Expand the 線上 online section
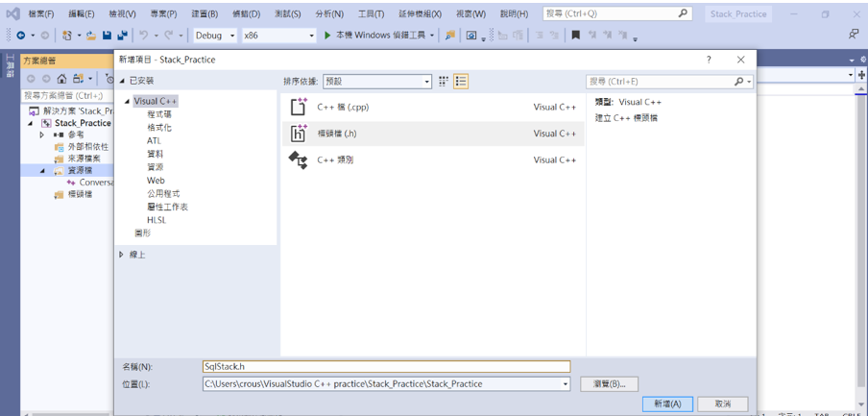 [122, 255]
